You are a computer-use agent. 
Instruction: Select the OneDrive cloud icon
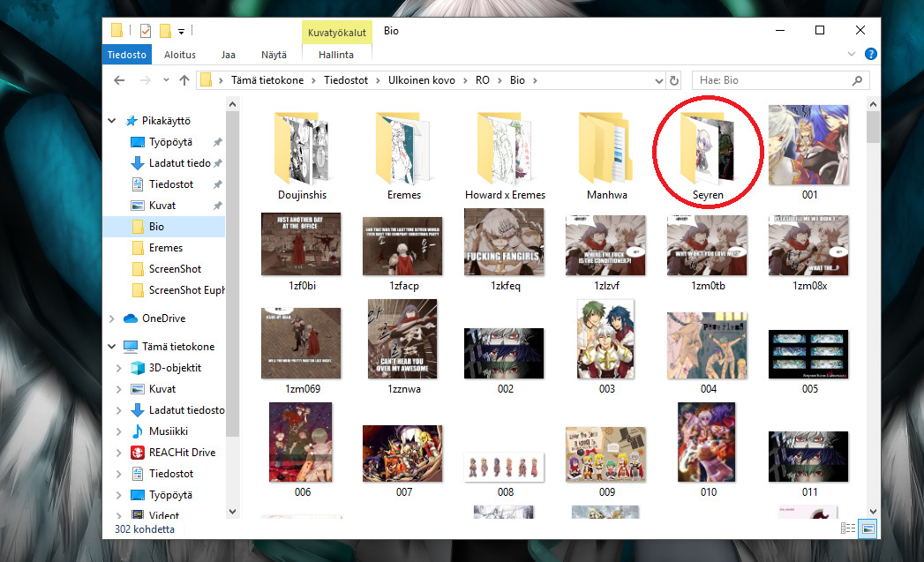pos(131,318)
